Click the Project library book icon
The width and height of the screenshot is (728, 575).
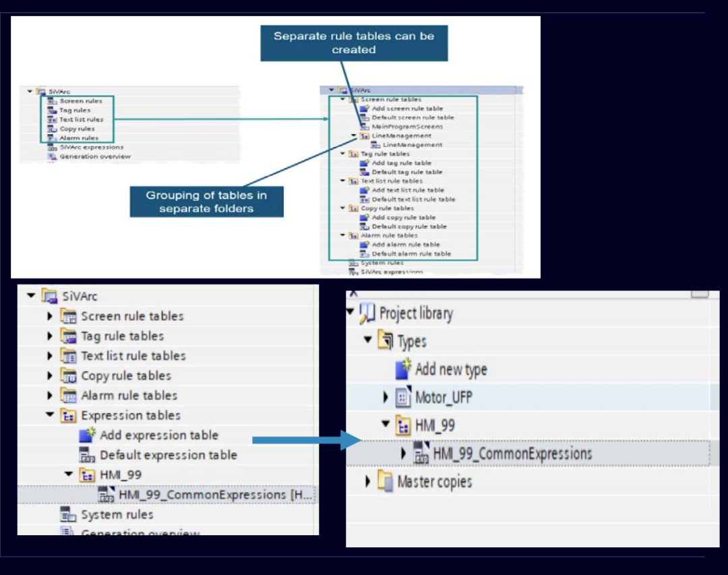coord(367,313)
